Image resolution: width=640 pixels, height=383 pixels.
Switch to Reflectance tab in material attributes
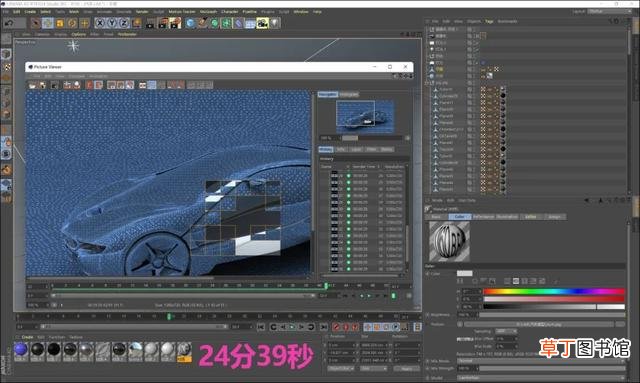[x=484, y=217]
